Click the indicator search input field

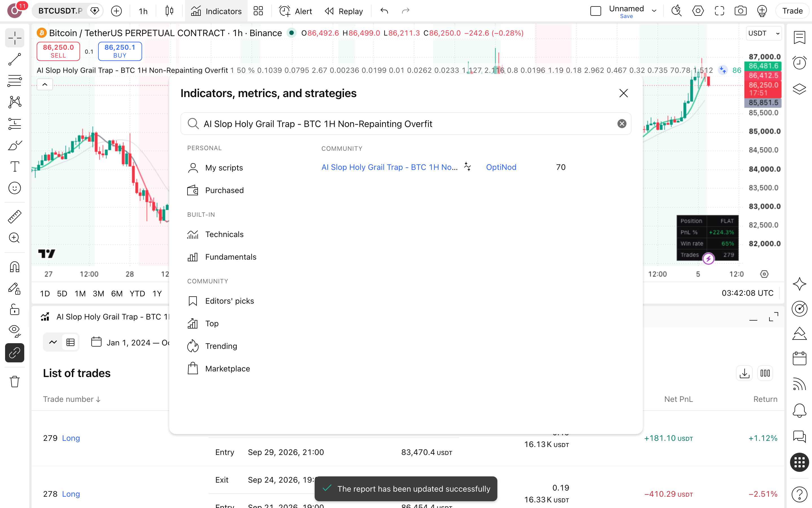coord(406,124)
